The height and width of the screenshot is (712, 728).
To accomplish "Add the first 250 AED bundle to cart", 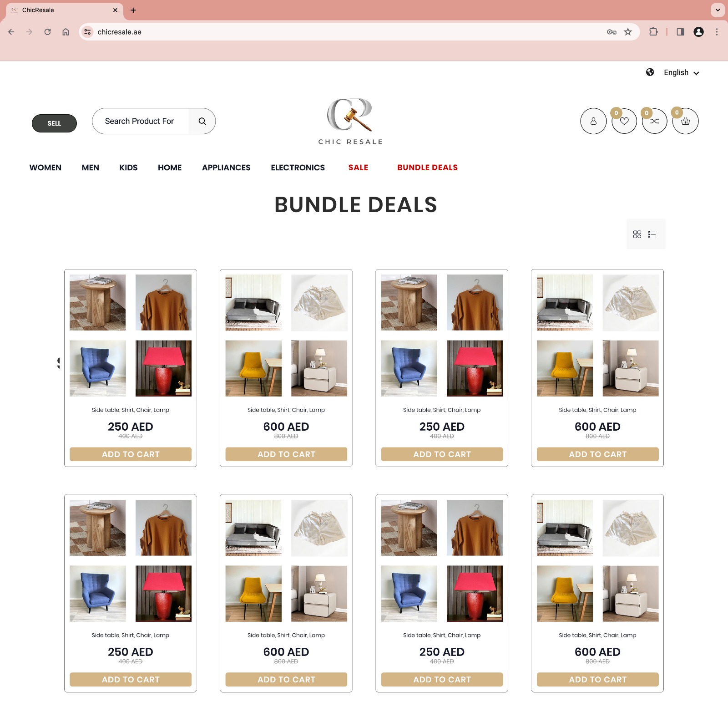I will coord(131,454).
